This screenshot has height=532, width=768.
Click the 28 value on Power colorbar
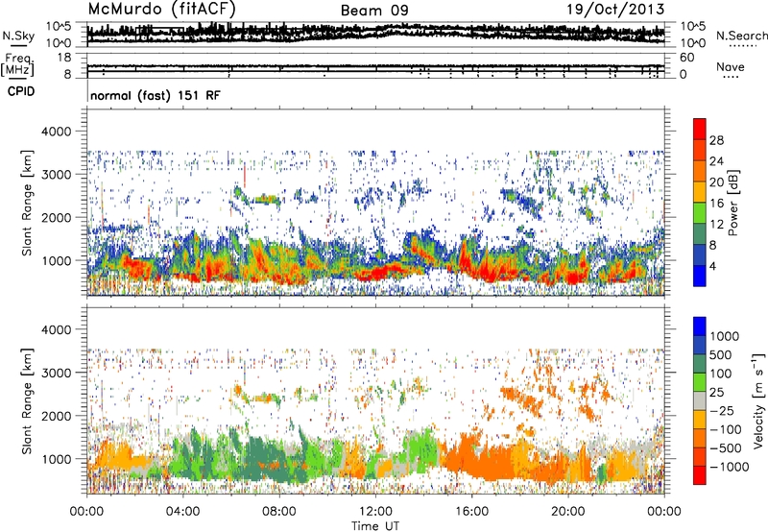click(716, 140)
